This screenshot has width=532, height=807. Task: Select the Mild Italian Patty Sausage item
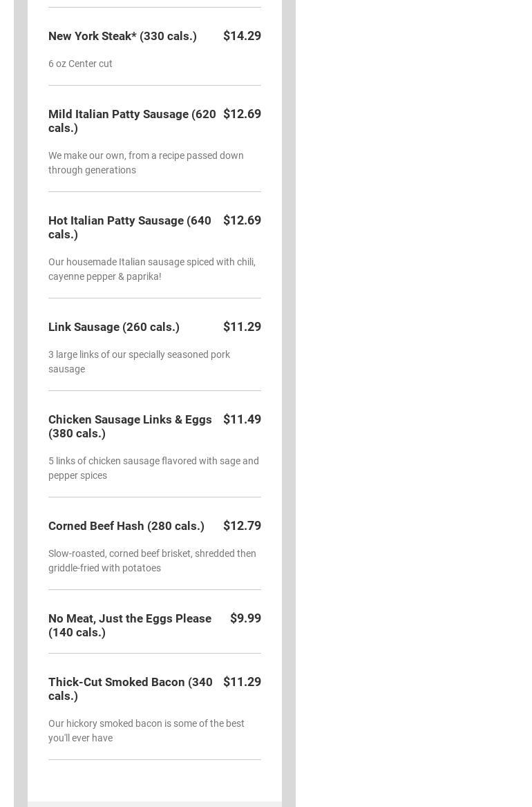(131, 121)
